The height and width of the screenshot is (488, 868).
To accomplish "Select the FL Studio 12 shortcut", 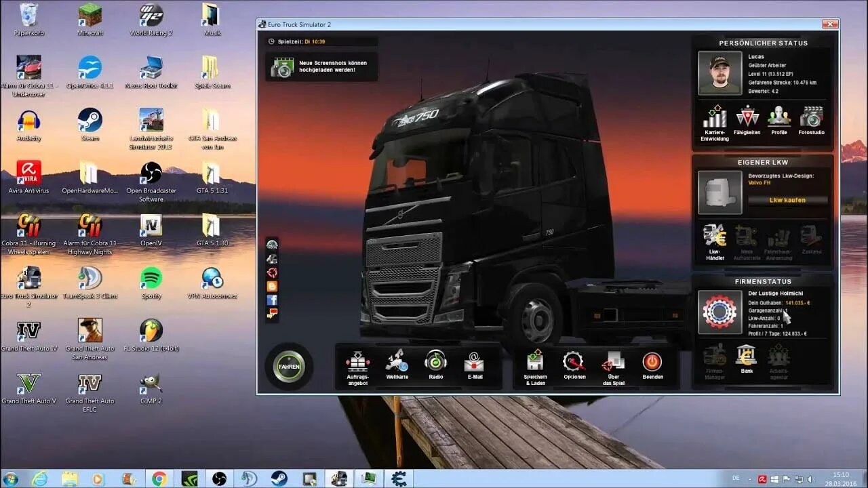I will [x=151, y=335].
